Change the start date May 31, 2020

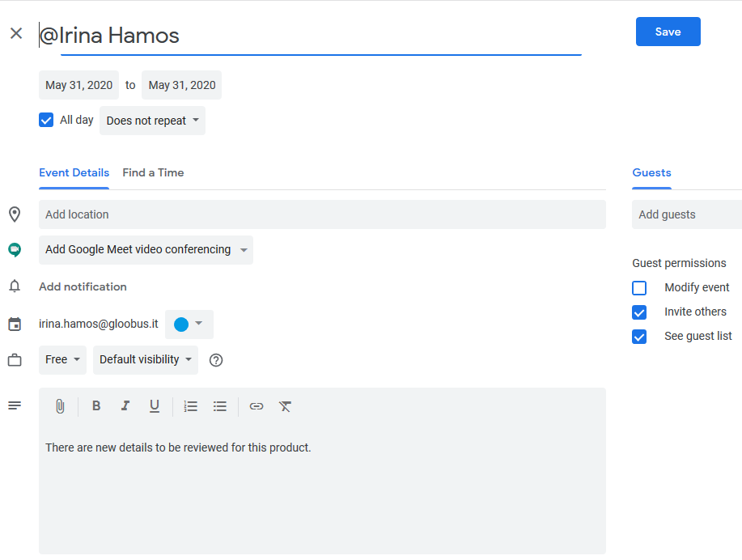[78, 85]
